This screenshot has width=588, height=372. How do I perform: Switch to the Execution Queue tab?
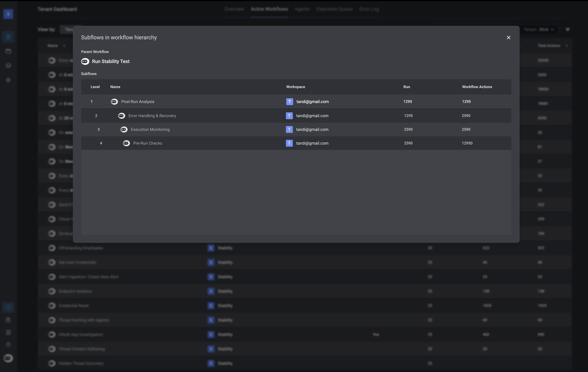point(334,9)
